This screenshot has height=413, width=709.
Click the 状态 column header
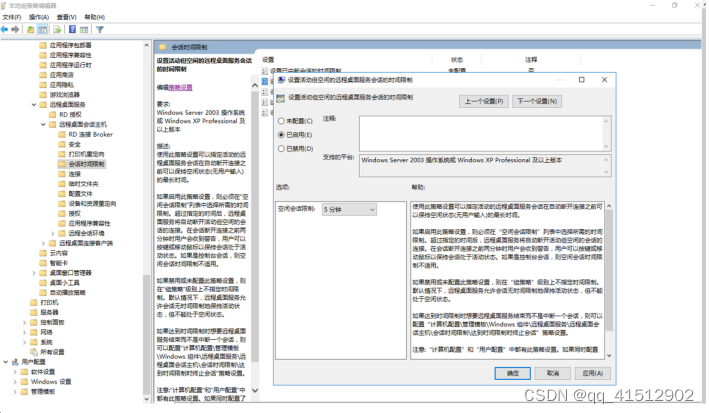pos(457,60)
